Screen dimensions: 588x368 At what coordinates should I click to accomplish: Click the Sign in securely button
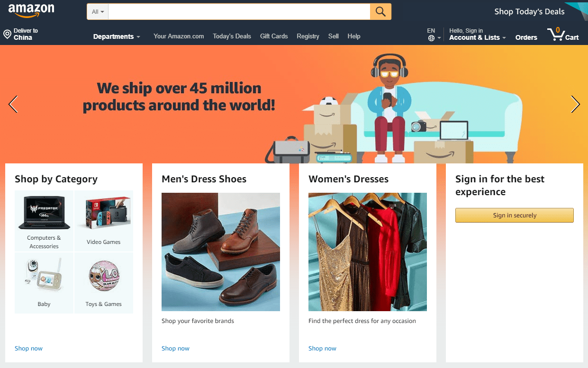point(515,215)
